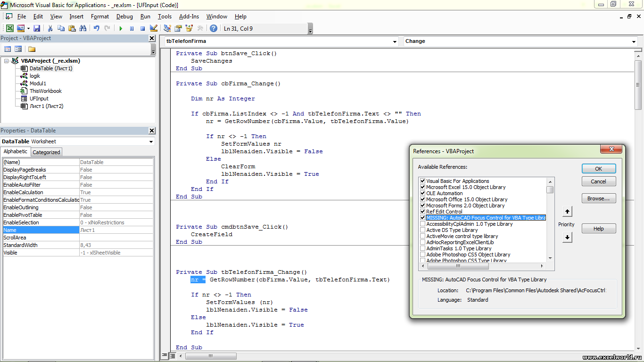Click the View Microsoft Excel icon
Viewport: 644px width, 362px height.
pyautogui.click(x=10, y=28)
